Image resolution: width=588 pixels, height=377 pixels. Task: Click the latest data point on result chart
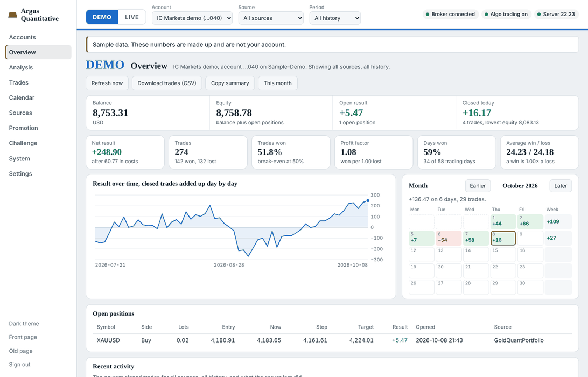[367, 201]
